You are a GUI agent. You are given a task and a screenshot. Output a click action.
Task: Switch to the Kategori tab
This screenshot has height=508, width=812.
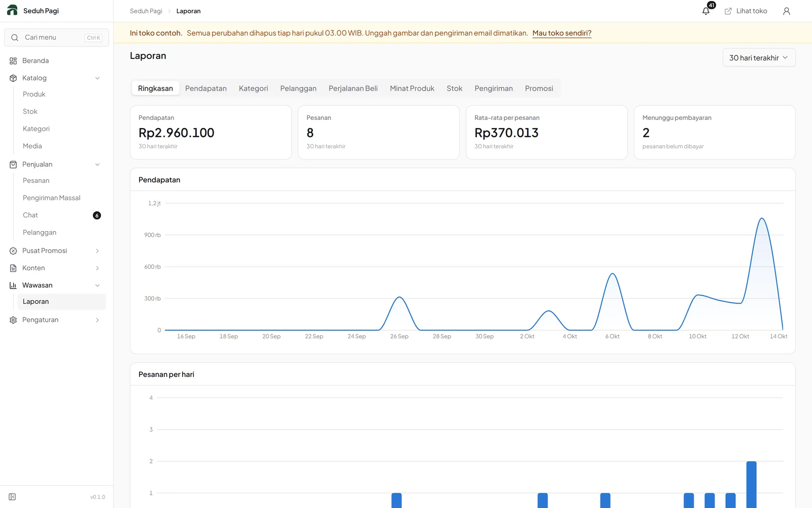click(253, 88)
